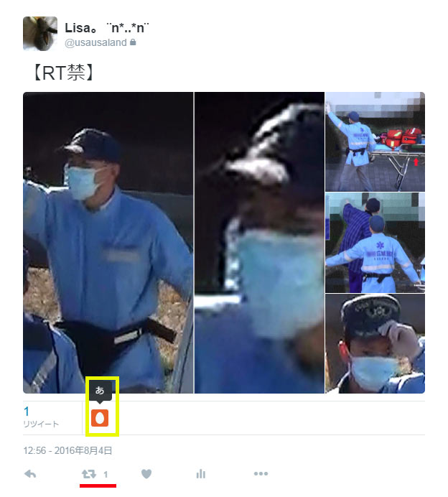Click the padlock icon beside username
448x497 pixels.
(133, 42)
